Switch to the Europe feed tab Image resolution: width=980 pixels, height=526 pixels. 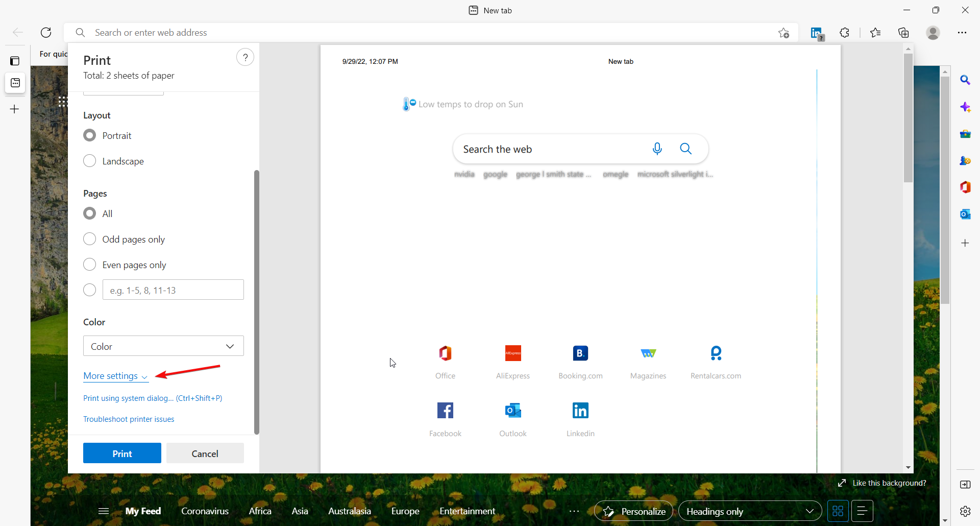[x=405, y=511]
